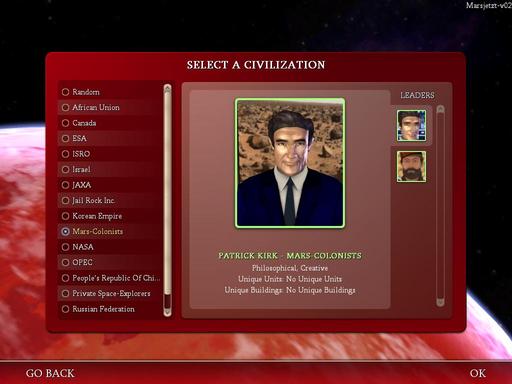
Task: Click the civilization list scroll up arrow
Action: click(x=167, y=89)
